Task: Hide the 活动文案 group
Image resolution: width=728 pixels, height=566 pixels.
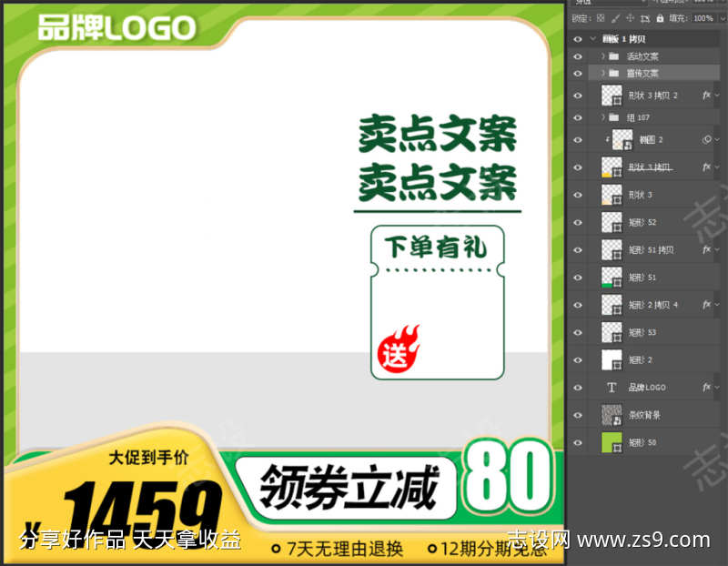Action: click(577, 56)
